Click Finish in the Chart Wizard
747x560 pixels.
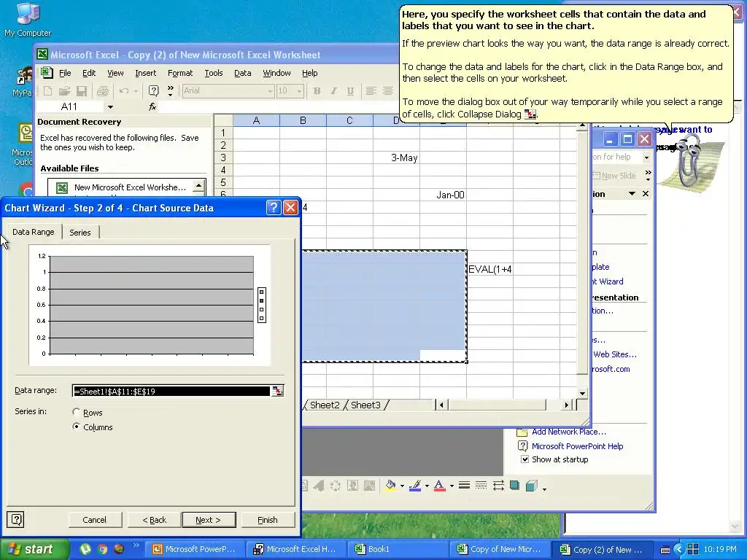point(268,519)
